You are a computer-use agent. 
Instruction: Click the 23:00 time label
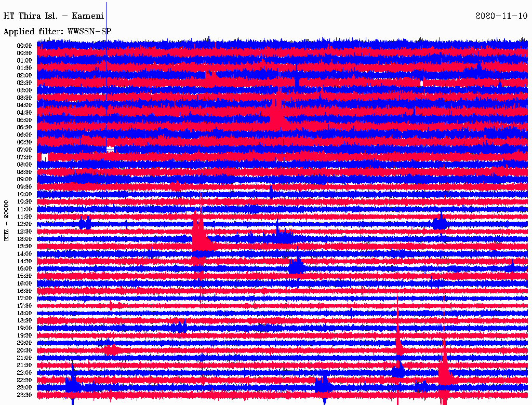pyautogui.click(x=24, y=387)
